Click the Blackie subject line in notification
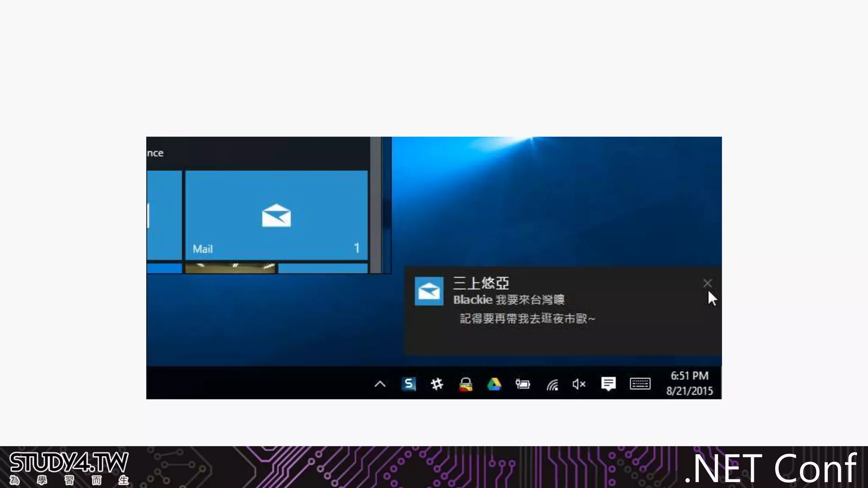The height and width of the screenshot is (488, 868). [509, 300]
